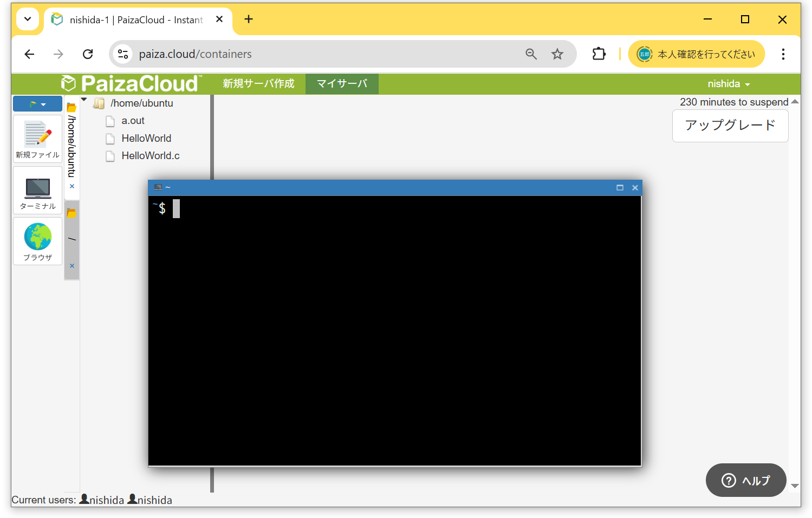Viewport: 812px width, 518px height.
Task: Click the /home/ubuntu folder icon in the tree
Action: tap(99, 103)
